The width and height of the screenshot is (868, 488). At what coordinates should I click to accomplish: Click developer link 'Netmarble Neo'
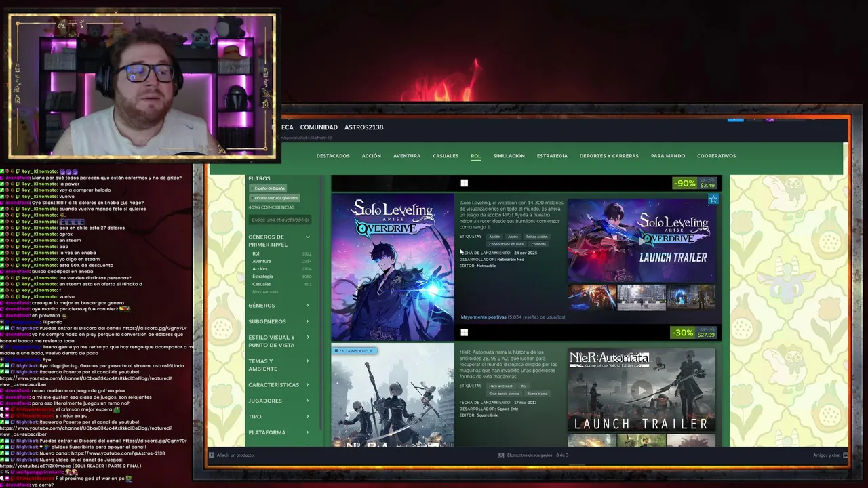click(x=511, y=259)
